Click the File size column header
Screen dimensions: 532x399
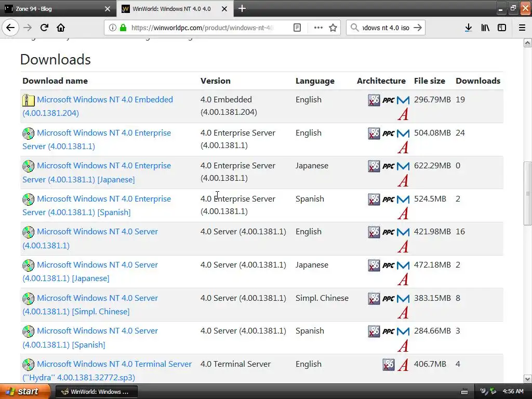click(x=429, y=81)
